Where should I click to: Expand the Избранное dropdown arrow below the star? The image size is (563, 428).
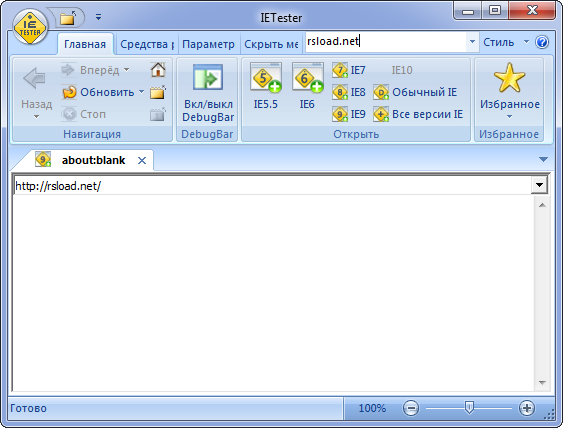point(509,117)
